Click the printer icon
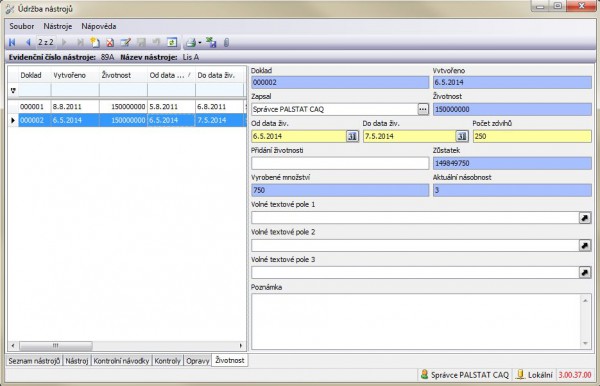The image size is (600, 386). [x=191, y=42]
